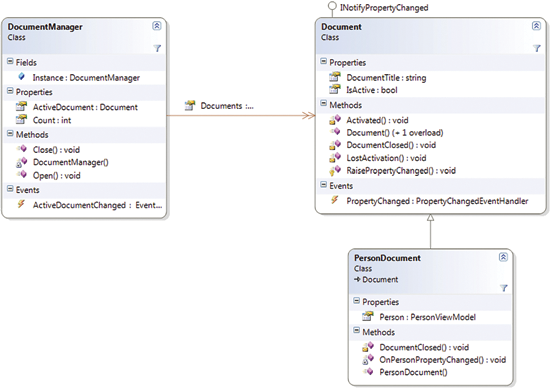Collapse the Events section in DocumentManager
The width and height of the screenshot is (550, 388).
pos(10,188)
